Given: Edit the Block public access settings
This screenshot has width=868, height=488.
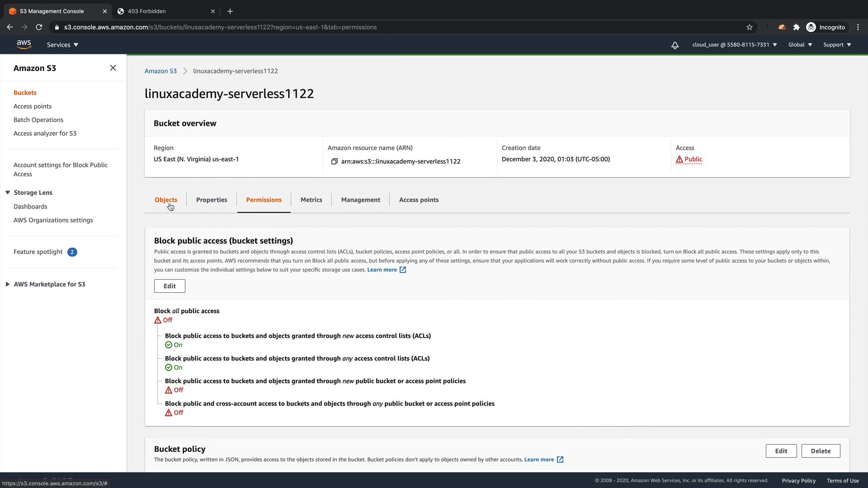Looking at the screenshot, I should (x=170, y=286).
